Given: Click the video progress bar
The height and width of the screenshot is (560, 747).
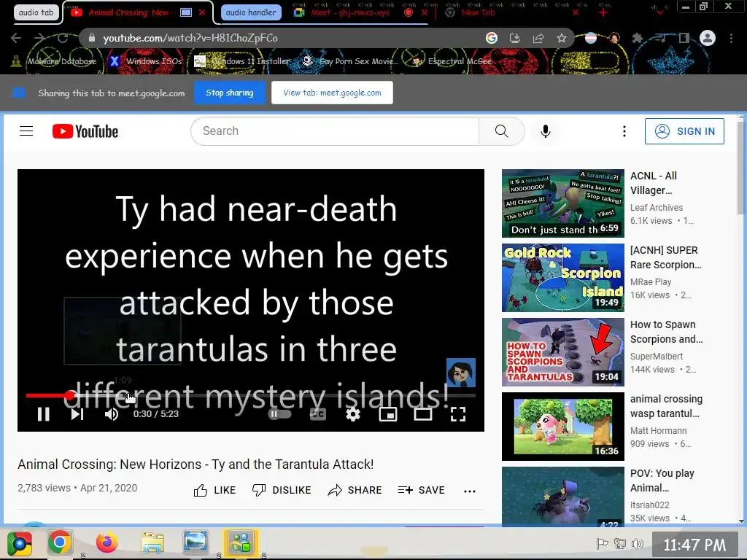Looking at the screenshot, I should pyautogui.click(x=251, y=395).
